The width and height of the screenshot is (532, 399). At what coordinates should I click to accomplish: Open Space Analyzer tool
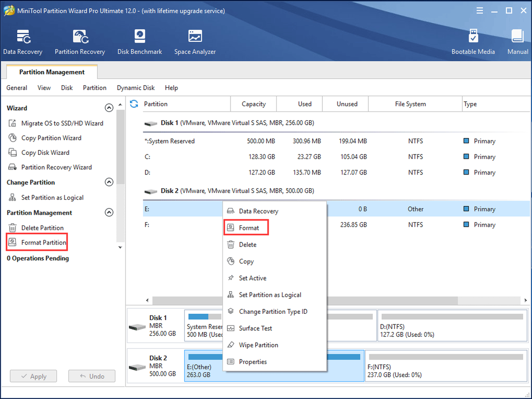[x=195, y=43]
